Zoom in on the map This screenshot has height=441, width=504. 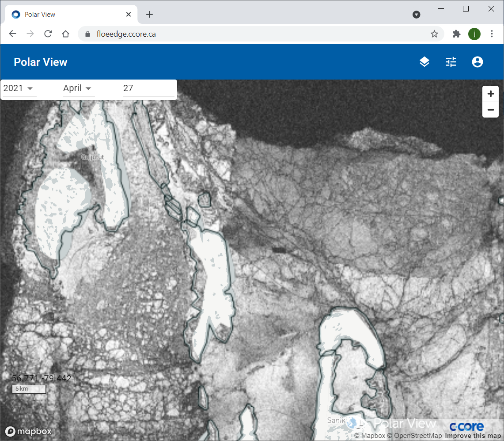(490, 94)
